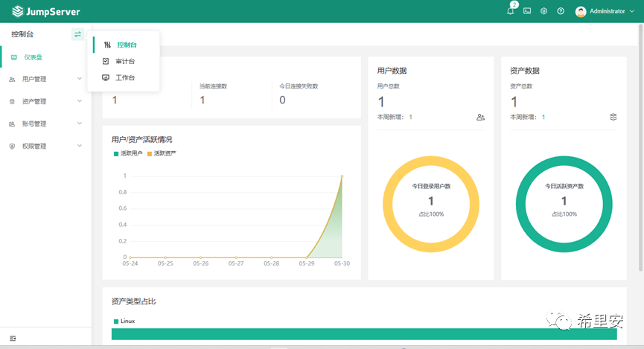Expand the 权限管理 chevron
This screenshot has height=349, width=644.
coord(80,145)
